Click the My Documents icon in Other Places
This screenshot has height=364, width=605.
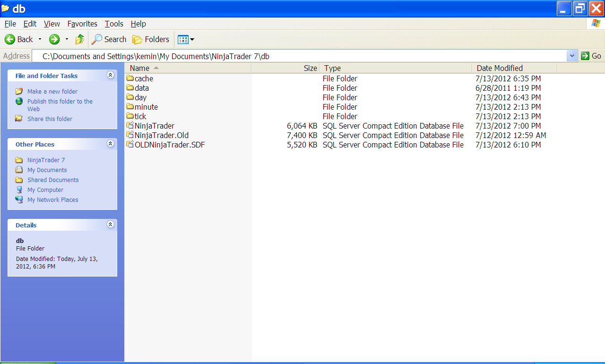point(19,170)
